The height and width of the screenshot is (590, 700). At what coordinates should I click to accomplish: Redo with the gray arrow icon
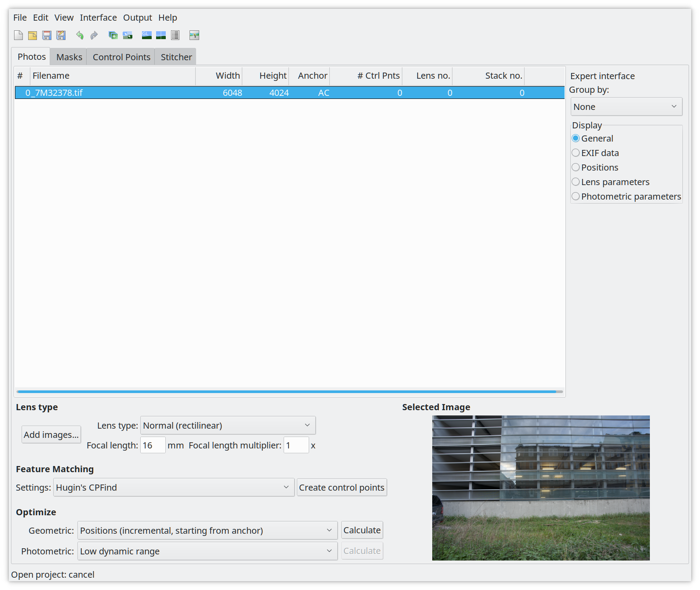94,35
